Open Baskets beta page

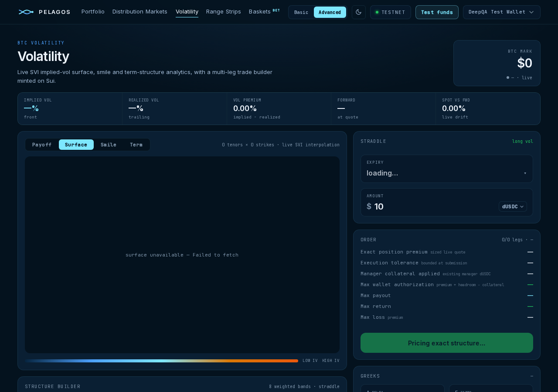coord(264,12)
